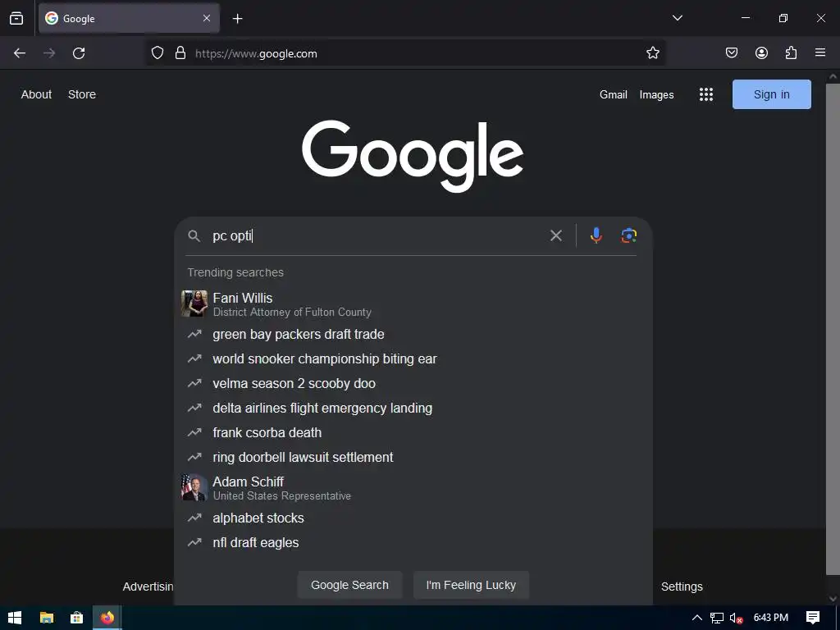The width and height of the screenshot is (840, 630).
Task: Open a new tab with plus button
Action: [x=237, y=19]
